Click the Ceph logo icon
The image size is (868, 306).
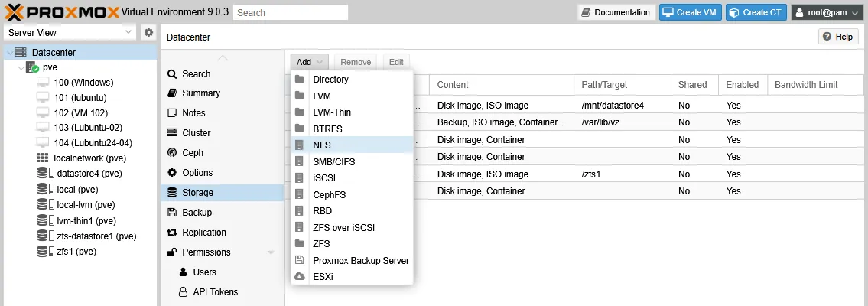click(172, 153)
